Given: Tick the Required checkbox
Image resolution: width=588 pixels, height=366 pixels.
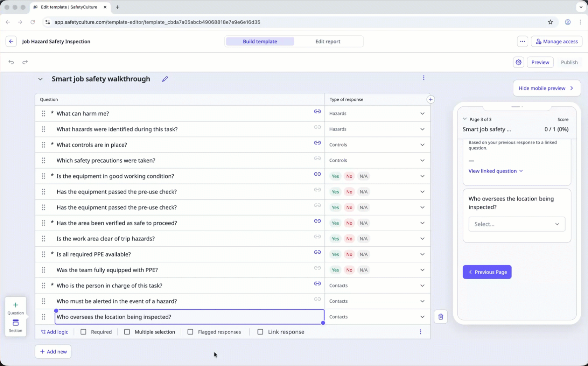Looking at the screenshot, I should (x=83, y=332).
